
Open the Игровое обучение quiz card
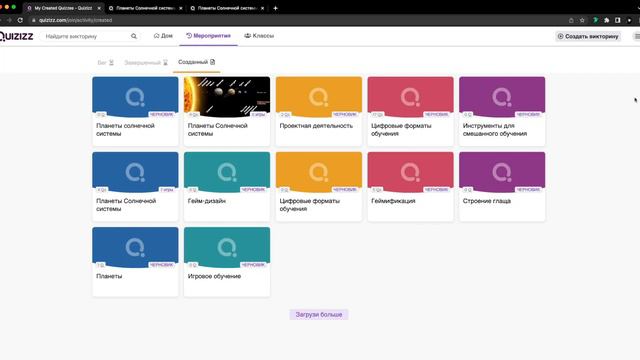pos(227,262)
